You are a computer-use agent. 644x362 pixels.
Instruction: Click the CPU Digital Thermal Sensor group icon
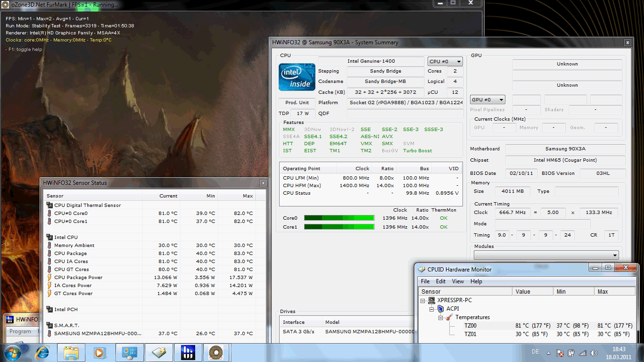pyautogui.click(x=50, y=205)
